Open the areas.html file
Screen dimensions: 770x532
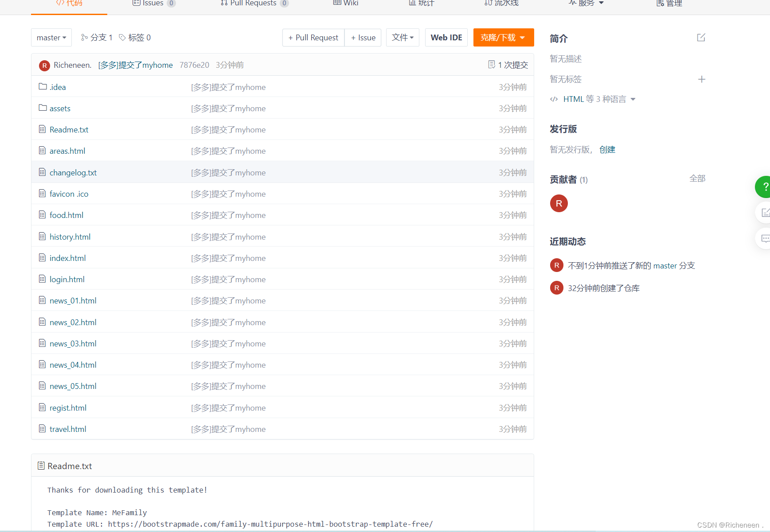[67, 151]
